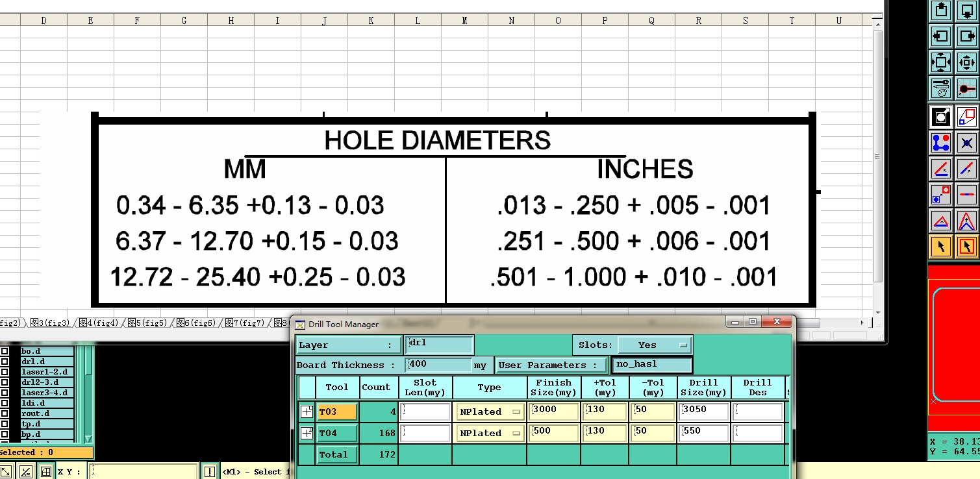Screen dimensions: 980x479
Task: Toggle the laser3-4.d layer checkbox
Action: (5, 393)
